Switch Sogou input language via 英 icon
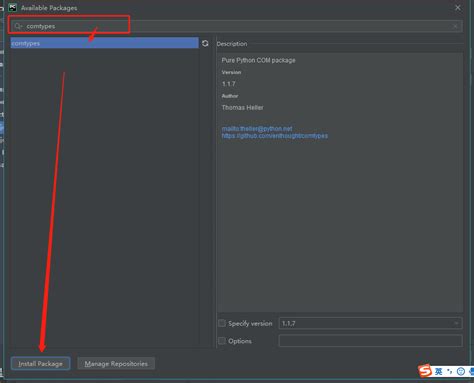474x383 pixels. [x=438, y=371]
